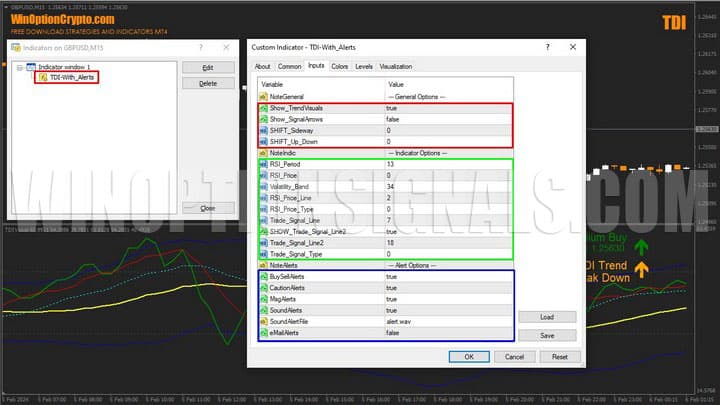Click the NoteGeneral string icon
Image resolution: width=720 pixels, height=405 pixels.
point(263,95)
